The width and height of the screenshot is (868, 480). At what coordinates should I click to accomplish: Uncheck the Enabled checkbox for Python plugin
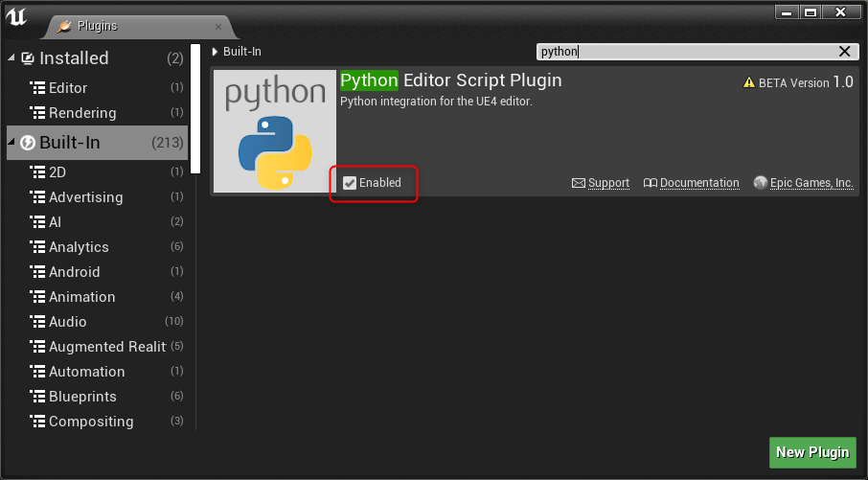(350, 183)
